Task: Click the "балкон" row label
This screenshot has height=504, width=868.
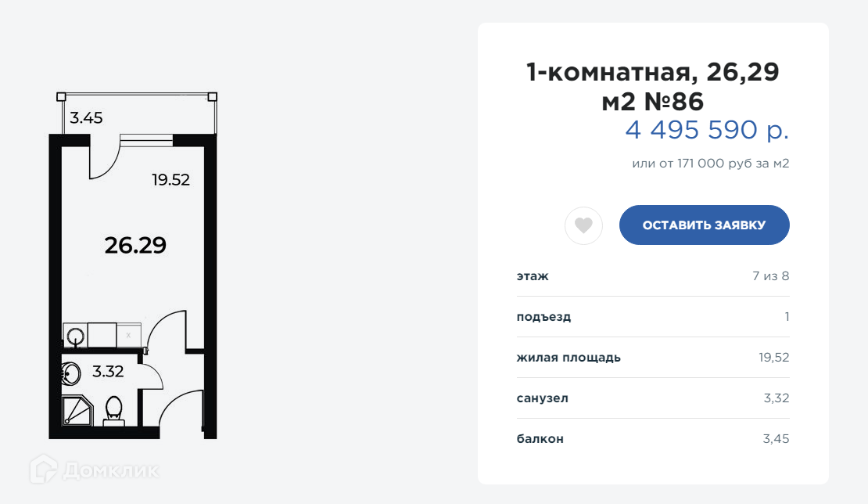Action: [540, 439]
